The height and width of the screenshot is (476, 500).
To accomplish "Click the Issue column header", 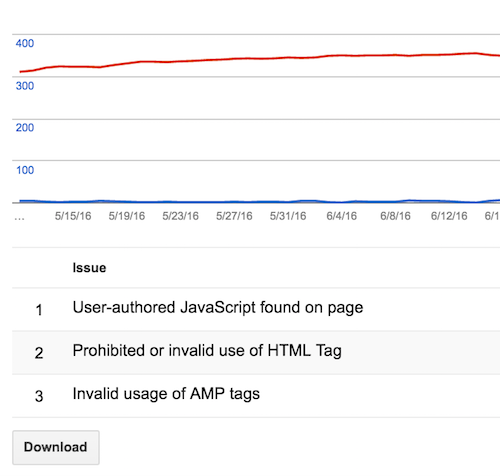I will [89, 268].
